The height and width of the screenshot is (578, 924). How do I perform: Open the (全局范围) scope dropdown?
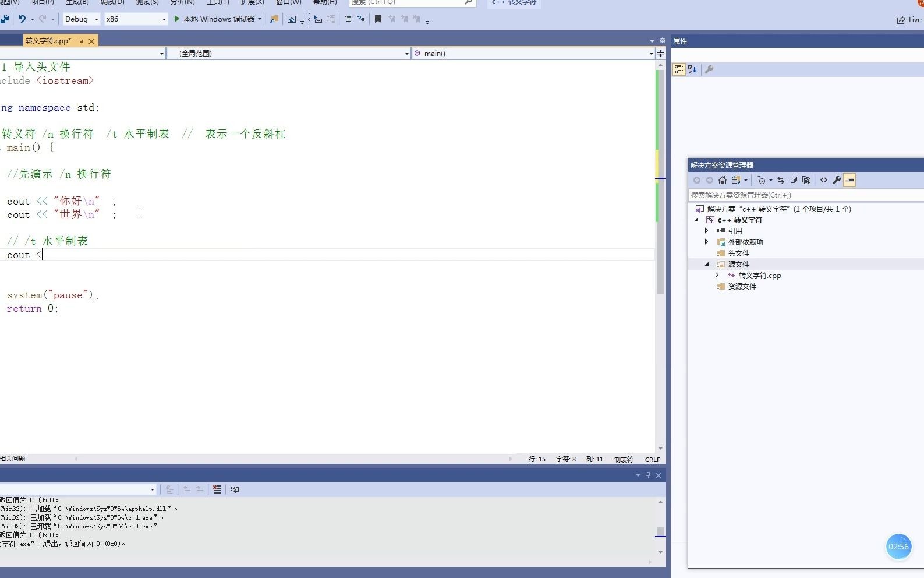288,53
